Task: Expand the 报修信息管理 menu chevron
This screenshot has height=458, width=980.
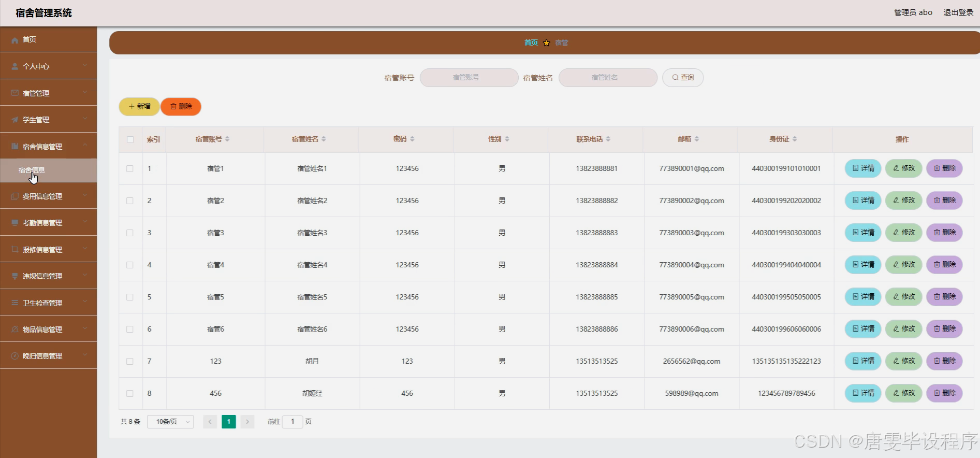Action: tap(85, 249)
